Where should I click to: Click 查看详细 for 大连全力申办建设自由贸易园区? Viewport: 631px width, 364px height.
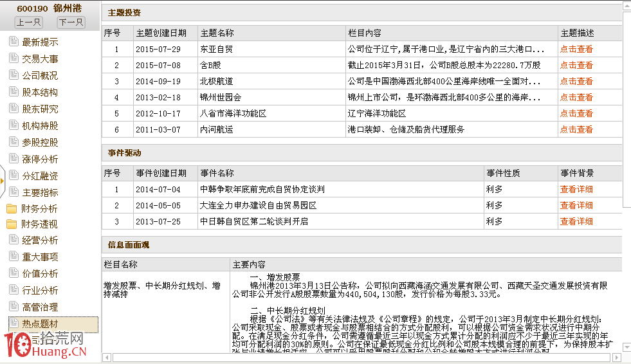pyautogui.click(x=576, y=205)
